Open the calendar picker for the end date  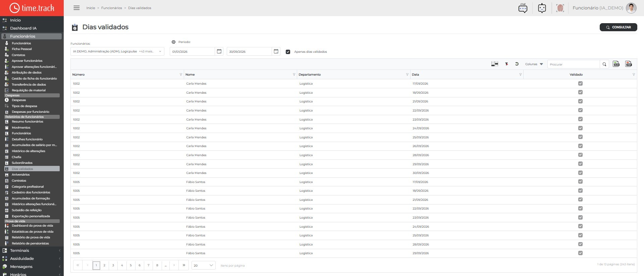point(276,51)
